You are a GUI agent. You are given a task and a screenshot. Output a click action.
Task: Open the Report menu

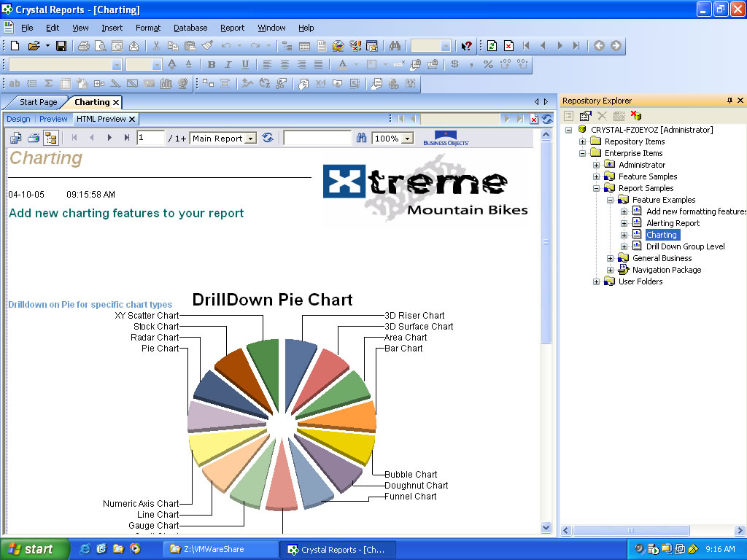point(232,28)
